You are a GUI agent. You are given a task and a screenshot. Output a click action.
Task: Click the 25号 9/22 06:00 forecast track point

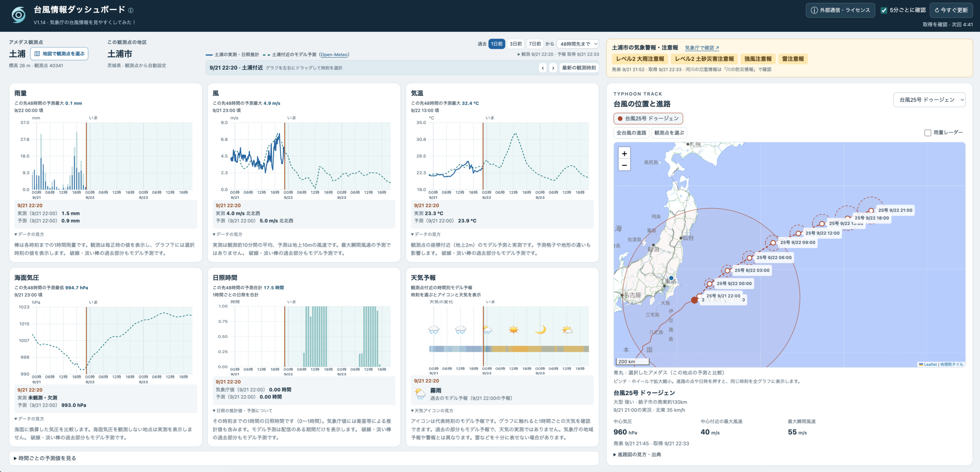[750, 258]
